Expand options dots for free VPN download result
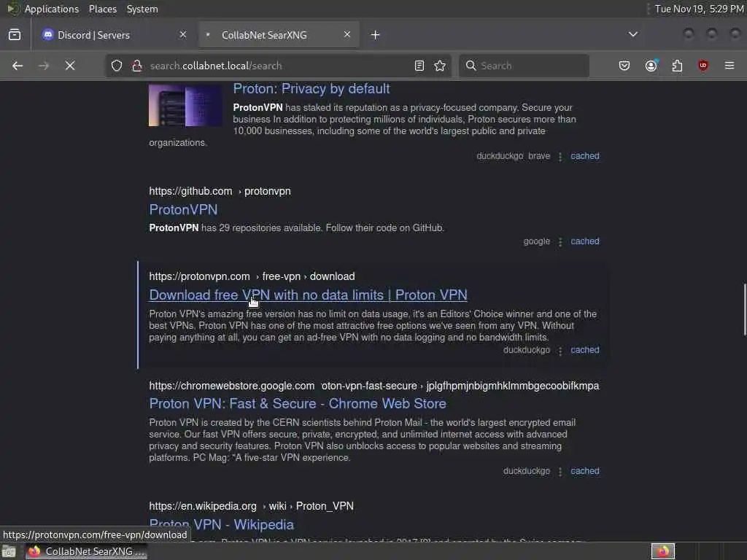This screenshot has width=747, height=560. point(560,351)
